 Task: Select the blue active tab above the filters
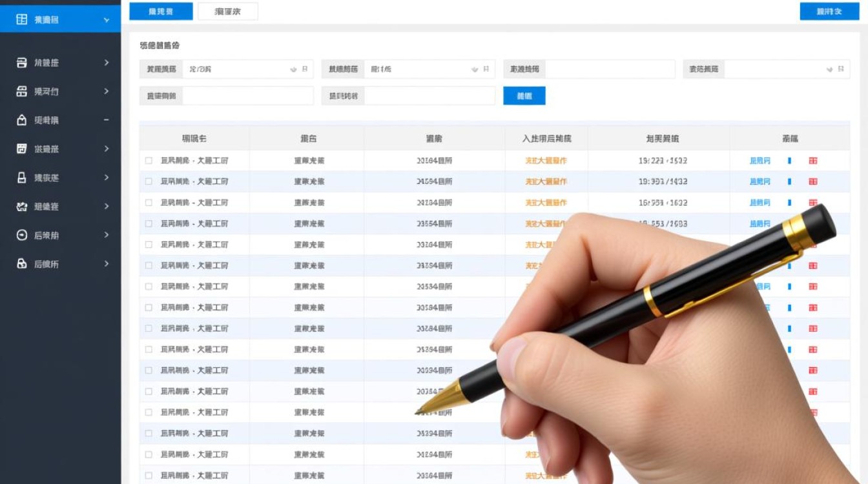pos(161,12)
